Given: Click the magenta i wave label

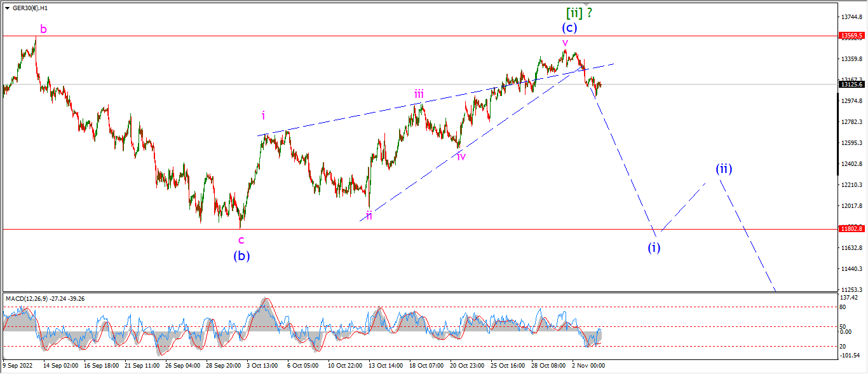Looking at the screenshot, I should 263,115.
